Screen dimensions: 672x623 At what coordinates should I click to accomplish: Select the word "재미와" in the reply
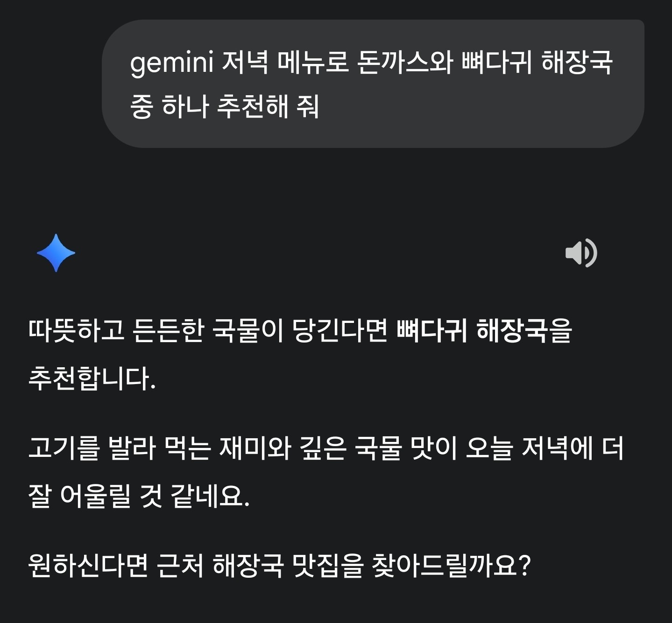point(255,448)
